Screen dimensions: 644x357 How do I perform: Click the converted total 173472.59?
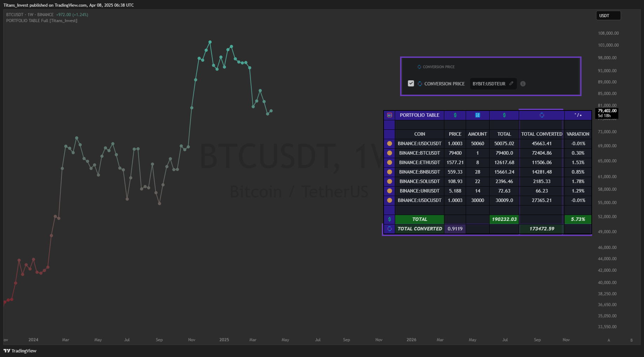click(542, 229)
